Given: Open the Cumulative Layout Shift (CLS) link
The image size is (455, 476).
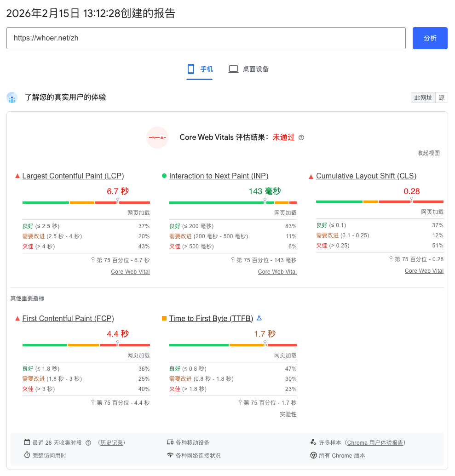Looking at the screenshot, I should pos(366,176).
